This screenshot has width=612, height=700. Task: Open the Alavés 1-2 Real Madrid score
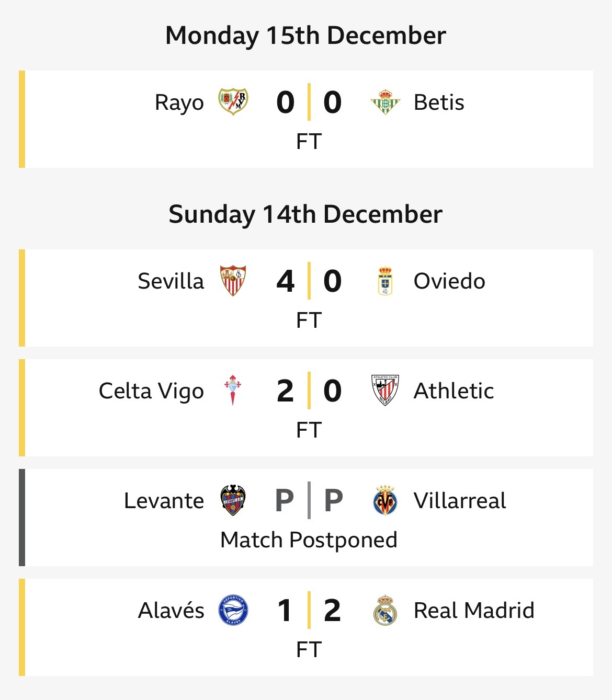click(309, 610)
